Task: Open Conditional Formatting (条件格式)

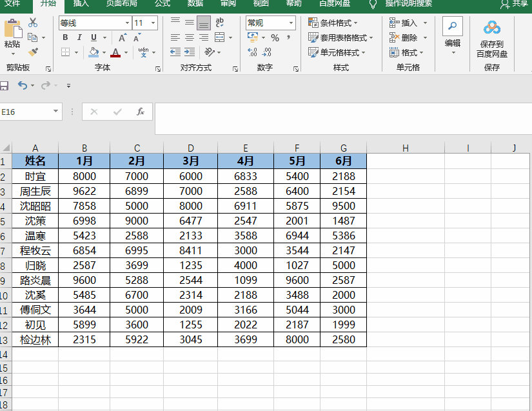Action: point(333,23)
